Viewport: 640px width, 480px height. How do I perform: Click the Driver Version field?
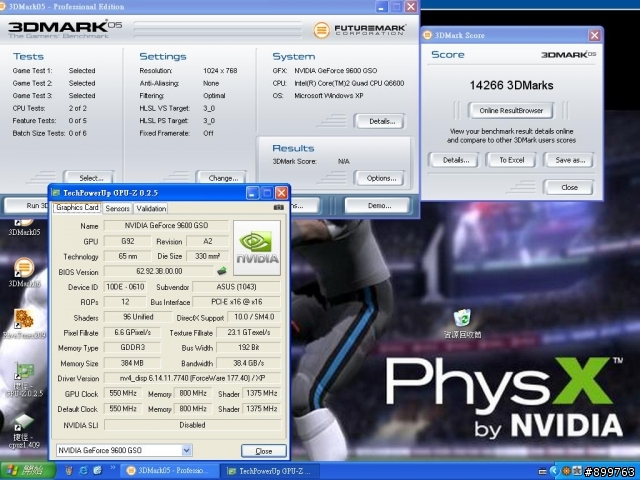click(x=192, y=378)
